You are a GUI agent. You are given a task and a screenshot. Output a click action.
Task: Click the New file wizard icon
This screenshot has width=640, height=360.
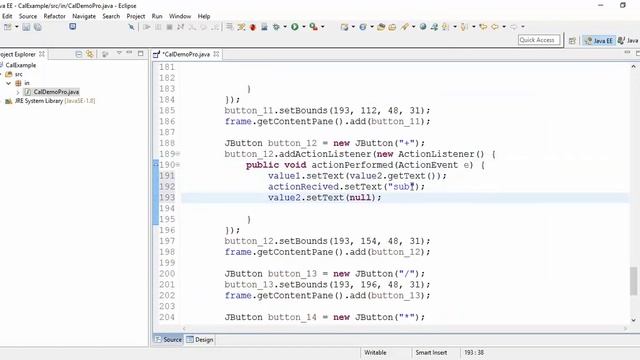tap(8, 27)
